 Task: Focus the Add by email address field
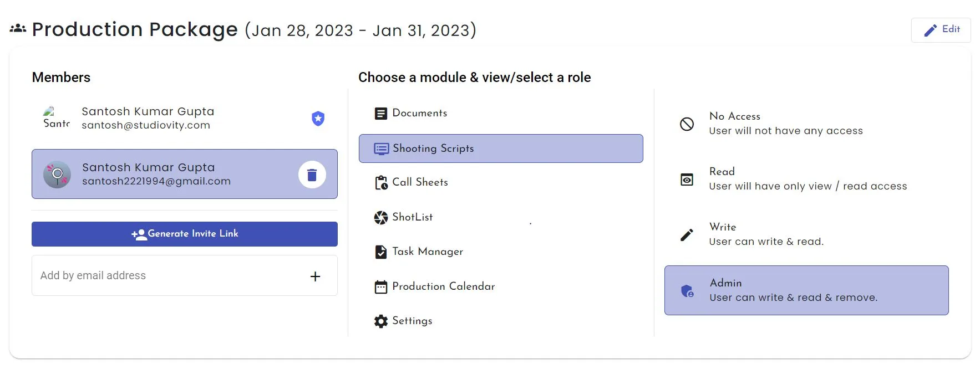point(166,276)
